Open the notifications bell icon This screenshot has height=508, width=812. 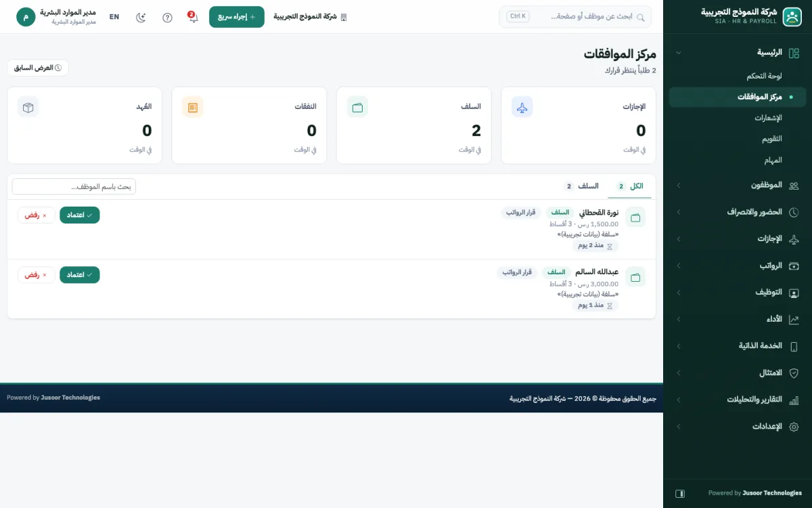(x=194, y=17)
